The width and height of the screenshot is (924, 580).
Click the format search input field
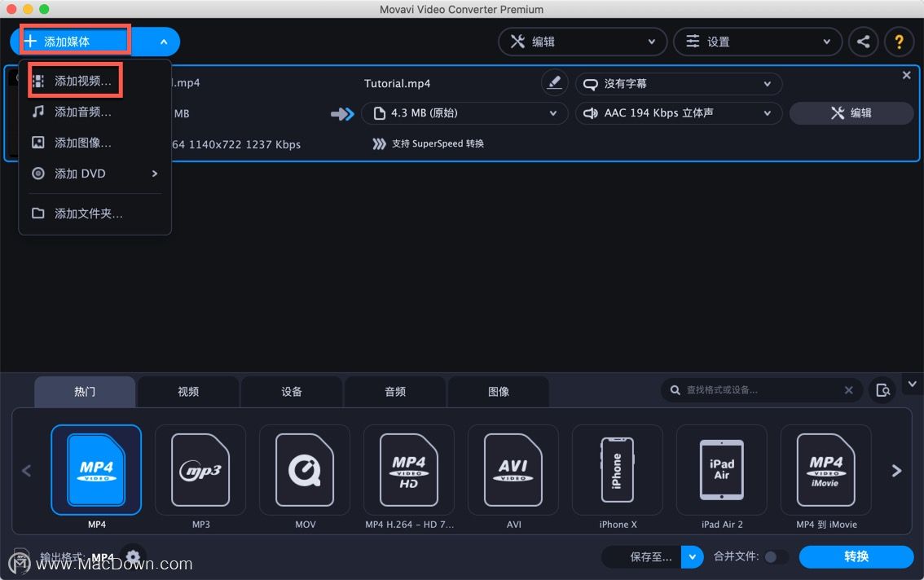tap(761, 390)
